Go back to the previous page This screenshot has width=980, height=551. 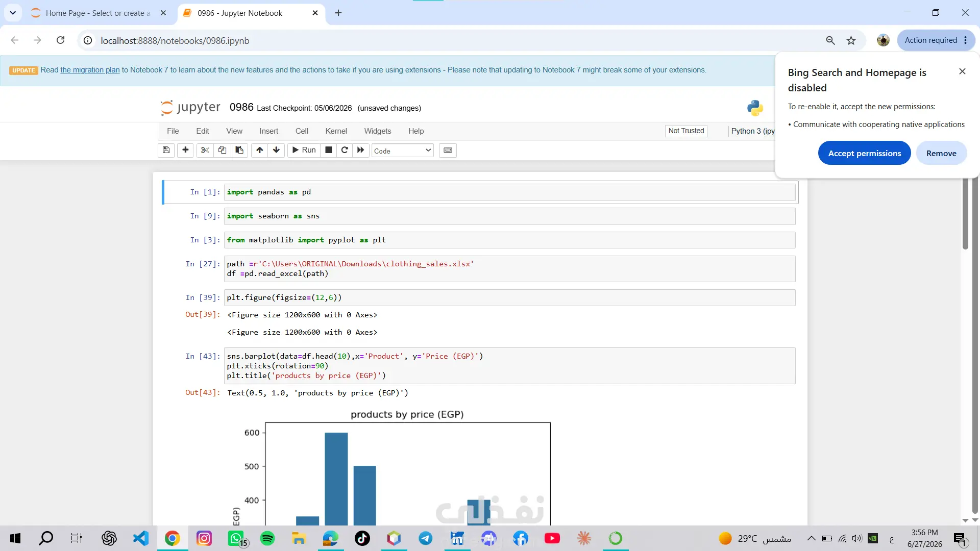coord(15,40)
